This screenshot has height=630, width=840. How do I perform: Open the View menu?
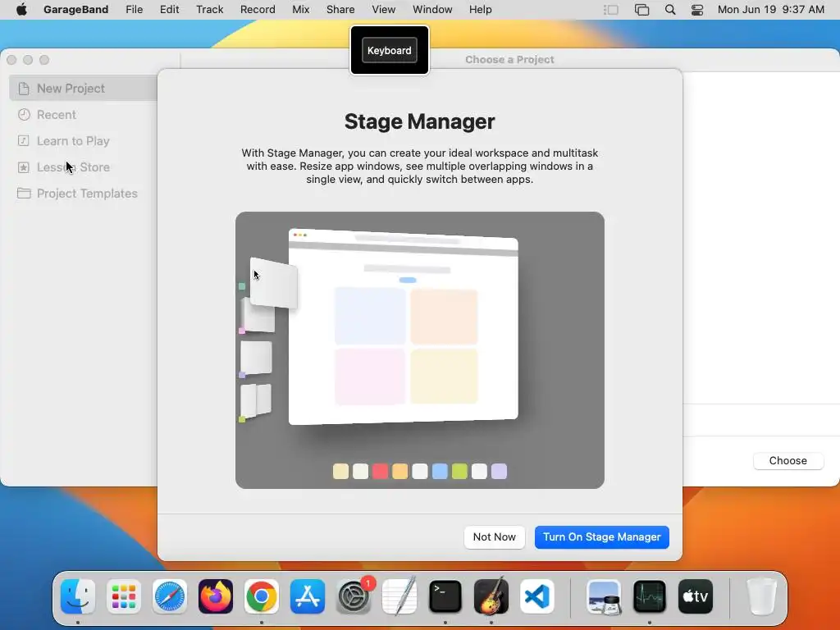click(x=384, y=10)
